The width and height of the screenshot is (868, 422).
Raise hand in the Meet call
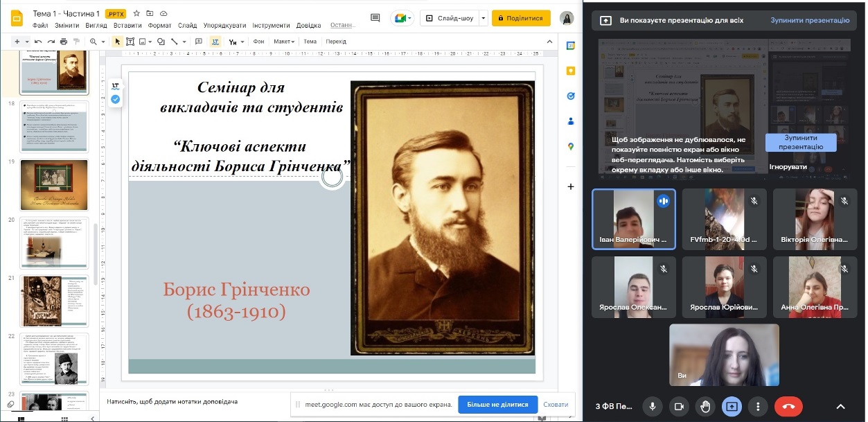pos(705,407)
